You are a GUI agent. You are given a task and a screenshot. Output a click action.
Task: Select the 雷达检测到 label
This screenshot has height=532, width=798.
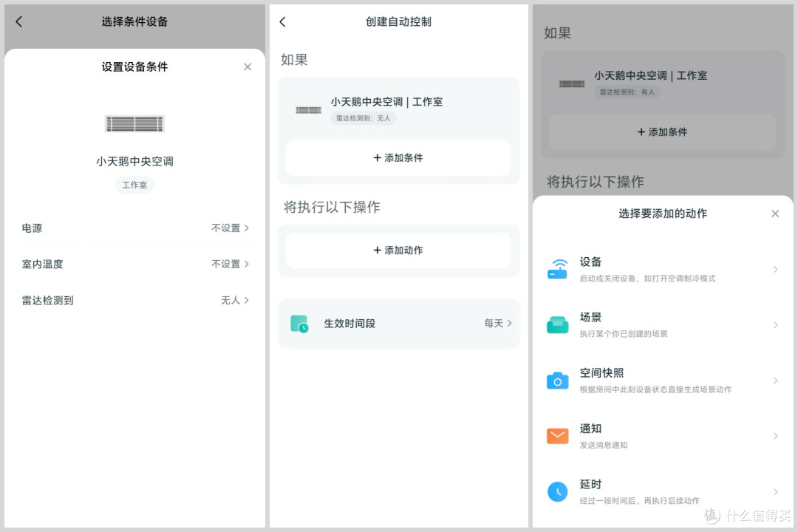point(47,300)
